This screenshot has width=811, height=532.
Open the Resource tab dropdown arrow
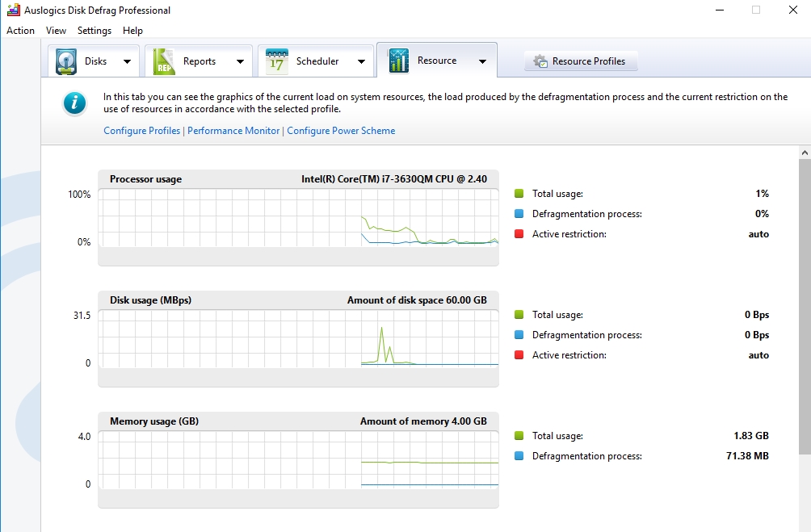click(482, 61)
